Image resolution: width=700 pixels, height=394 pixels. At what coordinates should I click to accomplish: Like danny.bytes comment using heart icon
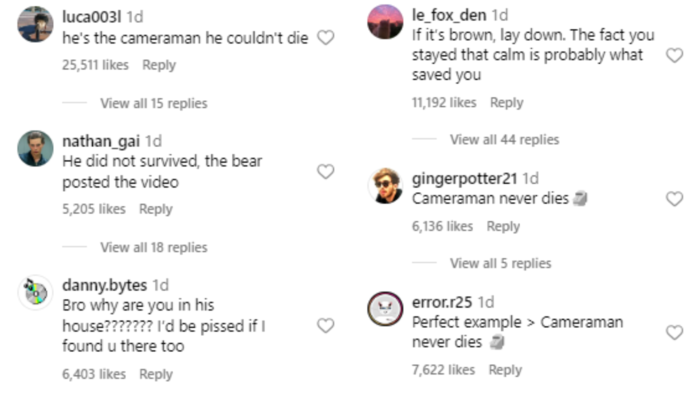point(325,326)
